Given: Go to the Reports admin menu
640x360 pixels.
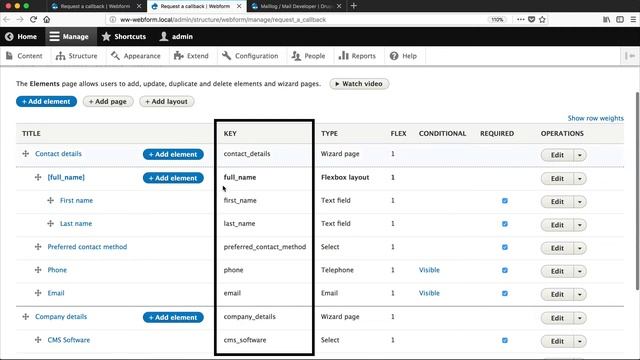Looking at the screenshot, I should tap(357, 56).
